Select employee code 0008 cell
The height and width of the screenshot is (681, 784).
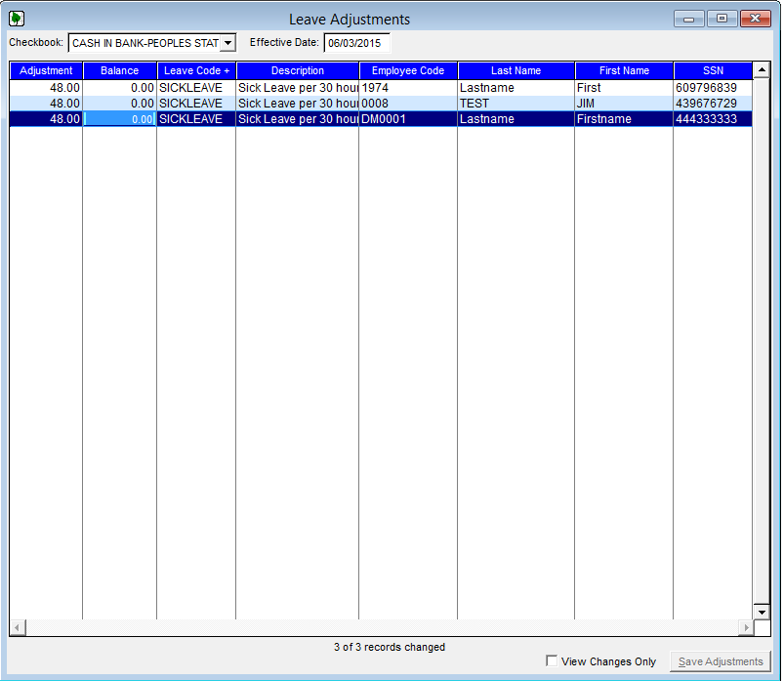[x=408, y=103]
